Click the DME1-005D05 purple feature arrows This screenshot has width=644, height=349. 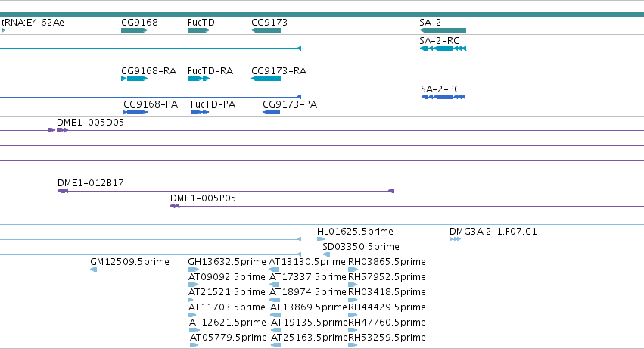click(58, 130)
